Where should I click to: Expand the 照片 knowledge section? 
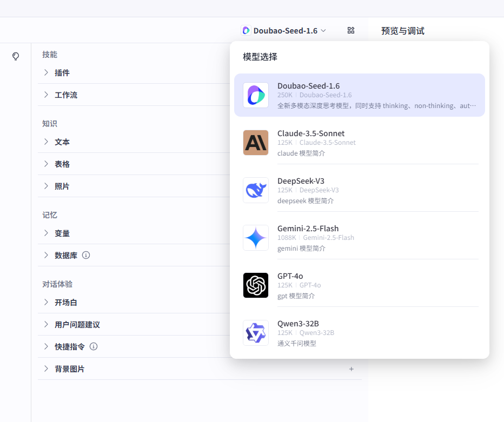[46, 186]
